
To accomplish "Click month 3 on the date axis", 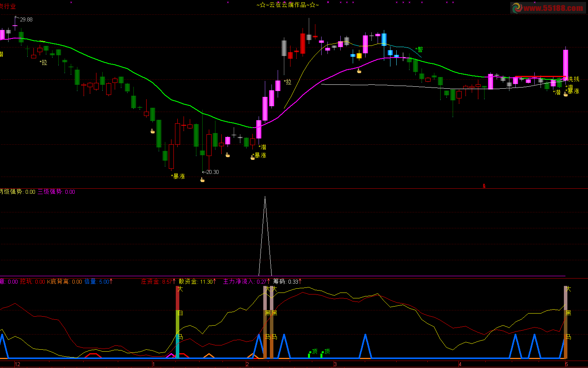I will [335, 364].
